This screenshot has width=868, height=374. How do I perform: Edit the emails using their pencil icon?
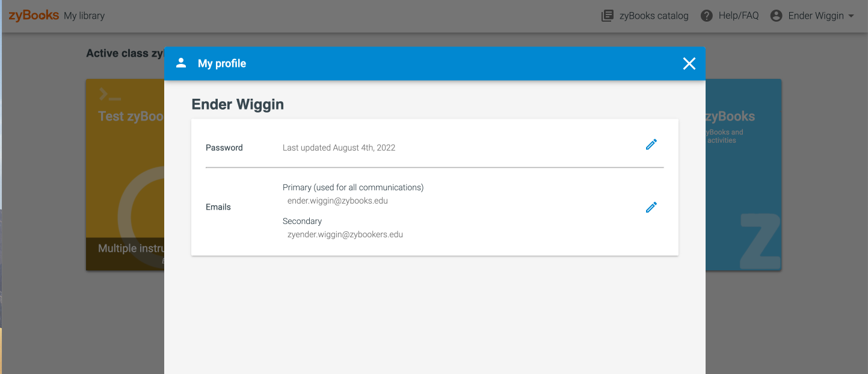[651, 207]
